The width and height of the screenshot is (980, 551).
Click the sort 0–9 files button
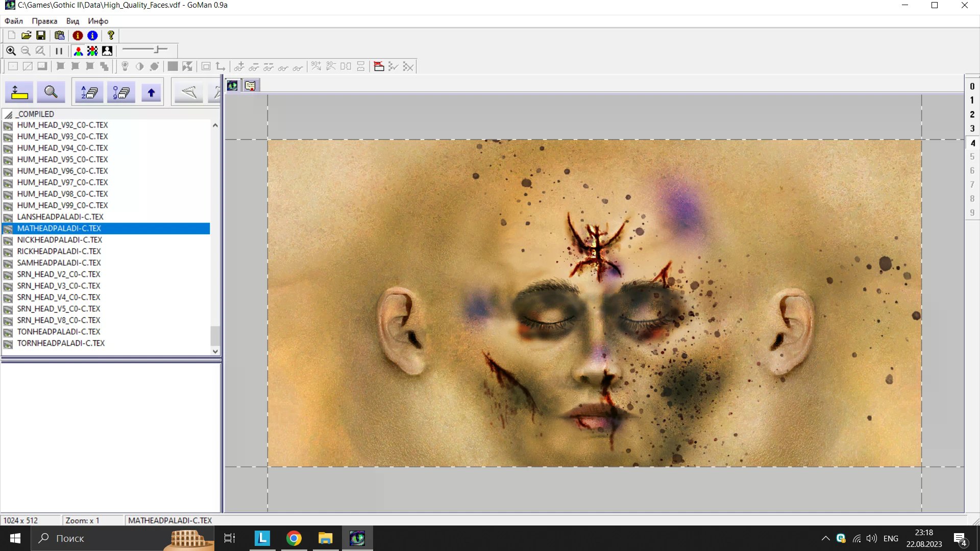pos(121,92)
